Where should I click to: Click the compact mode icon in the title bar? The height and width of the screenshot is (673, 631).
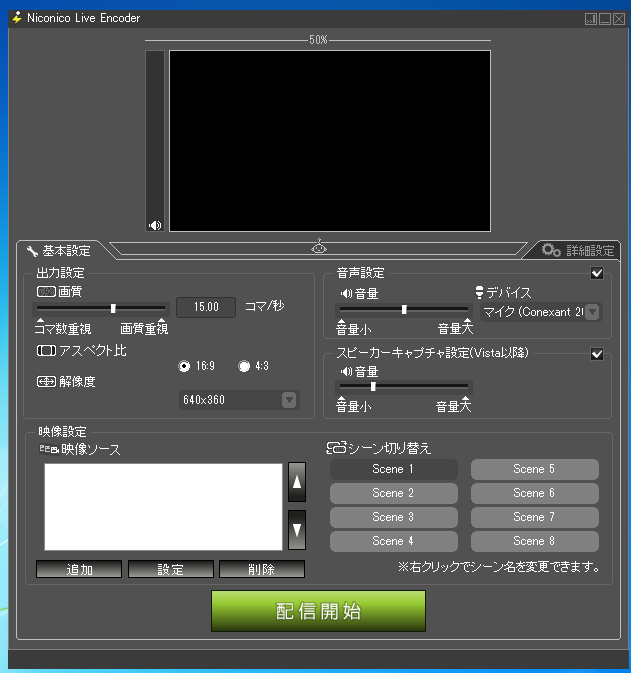tap(591, 19)
